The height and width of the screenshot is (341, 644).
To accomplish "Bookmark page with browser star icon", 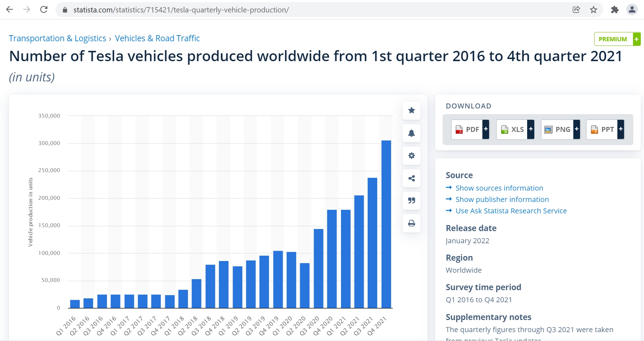I will coord(594,10).
